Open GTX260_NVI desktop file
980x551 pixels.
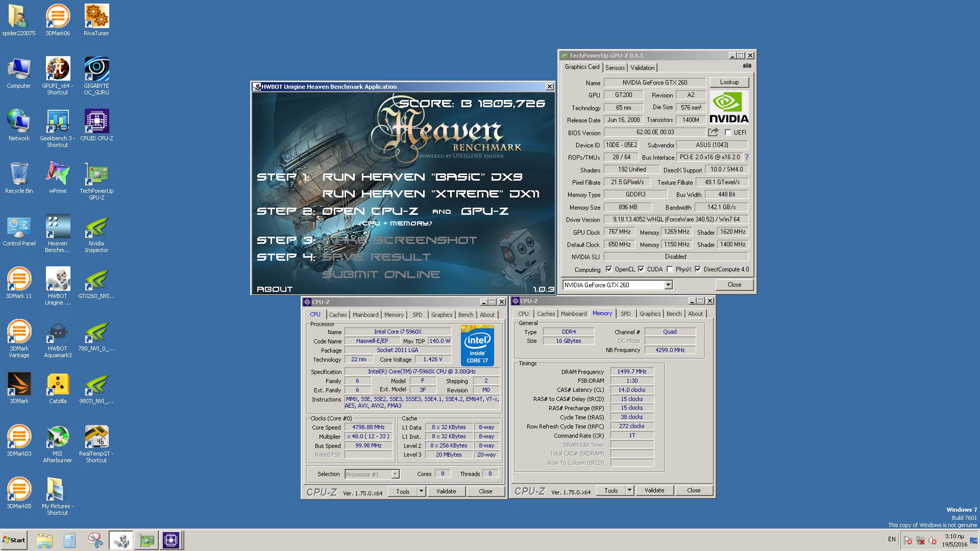pyautogui.click(x=96, y=283)
